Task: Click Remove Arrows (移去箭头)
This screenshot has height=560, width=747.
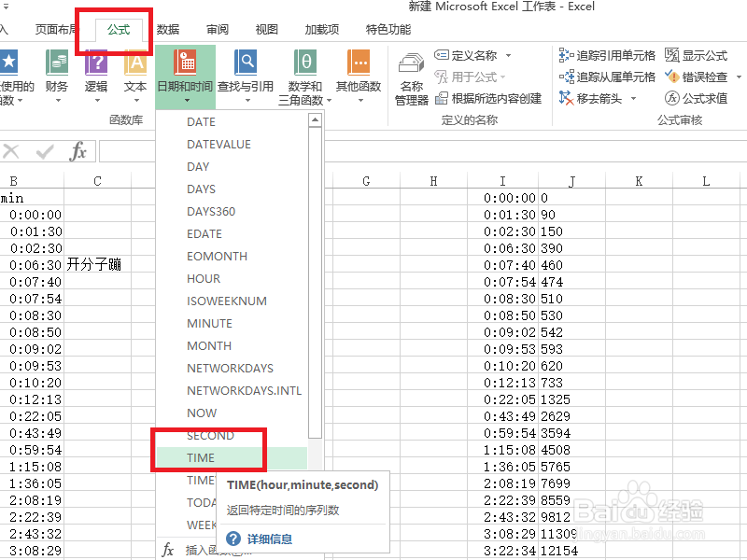Action: coord(591,99)
